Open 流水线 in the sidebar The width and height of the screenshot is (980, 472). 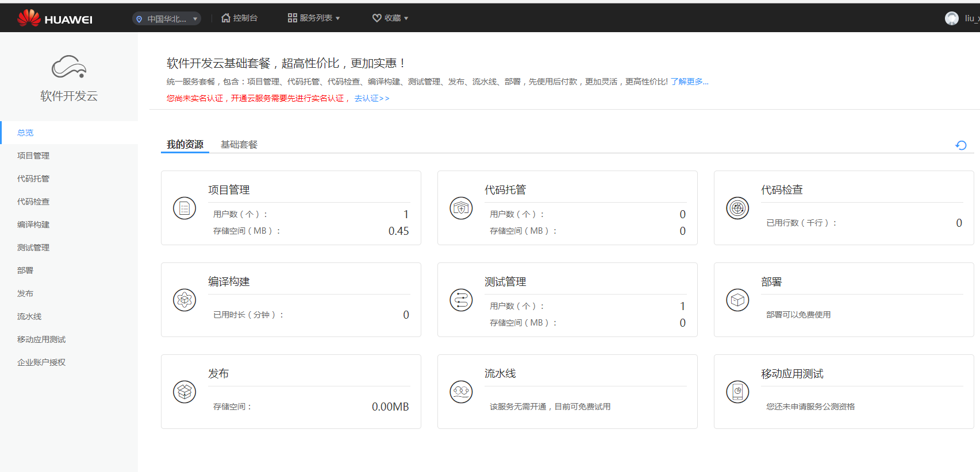pos(29,316)
